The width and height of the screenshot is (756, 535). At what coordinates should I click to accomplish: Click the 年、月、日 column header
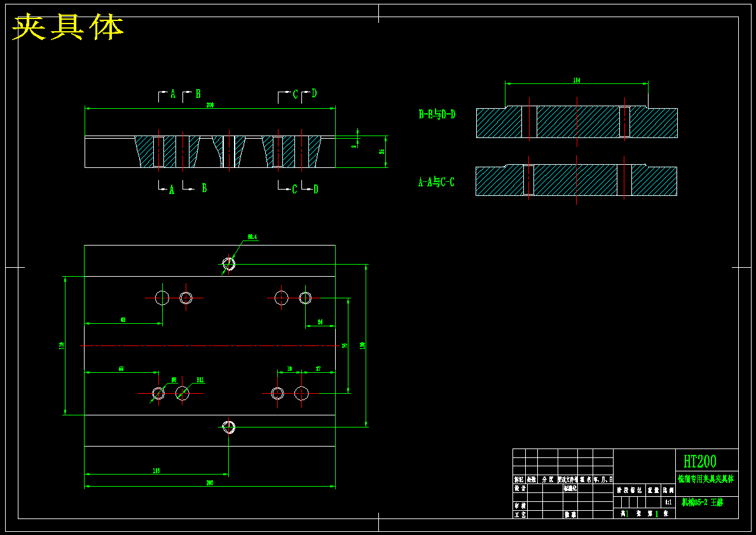pos(603,480)
